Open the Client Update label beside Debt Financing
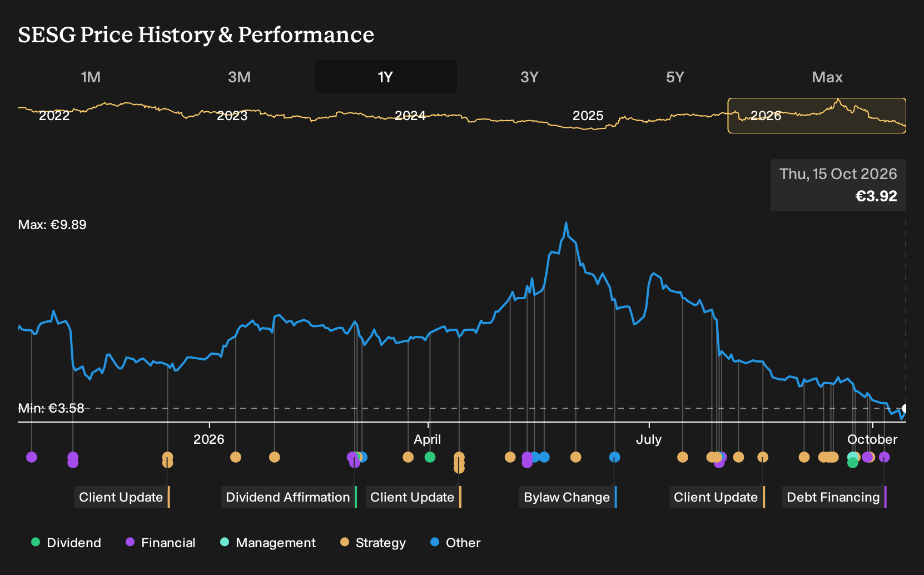This screenshot has width=924, height=575. click(x=717, y=497)
